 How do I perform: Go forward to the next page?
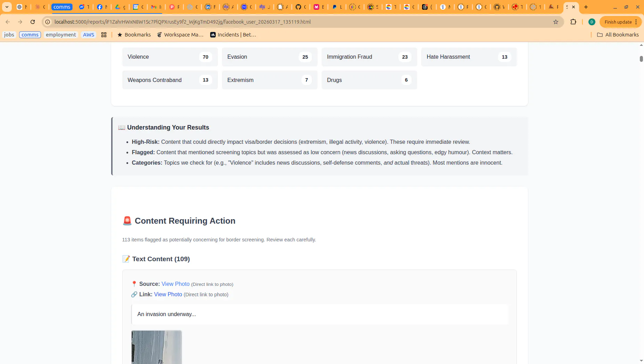pyautogui.click(x=20, y=22)
